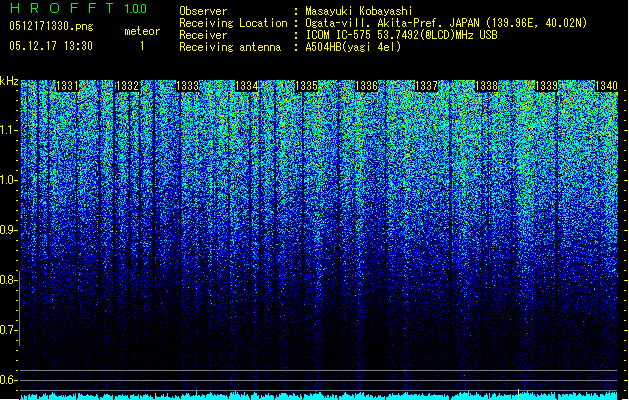Click the 1332 minute marker
The width and height of the screenshot is (629, 400).
point(127,86)
